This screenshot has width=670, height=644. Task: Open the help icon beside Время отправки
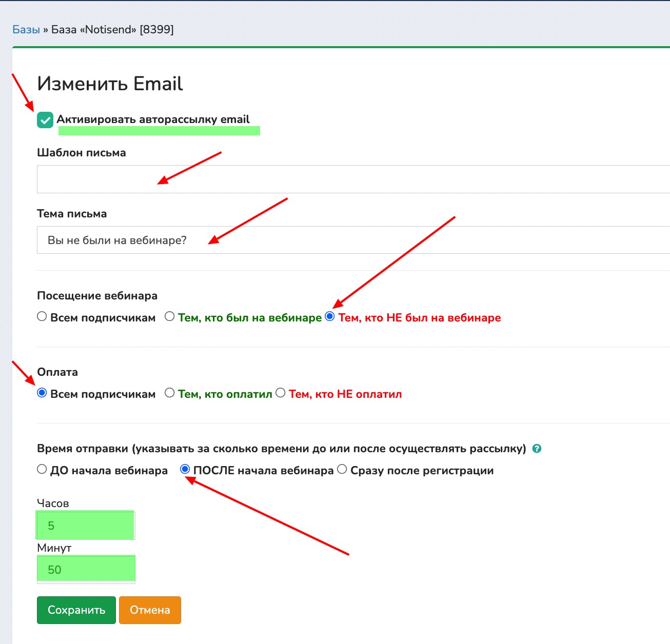(x=537, y=449)
